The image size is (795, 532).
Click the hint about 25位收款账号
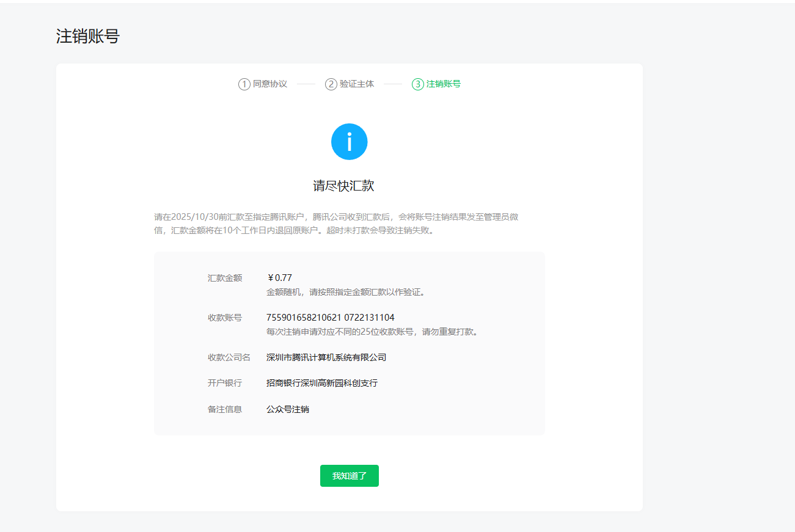(x=372, y=332)
